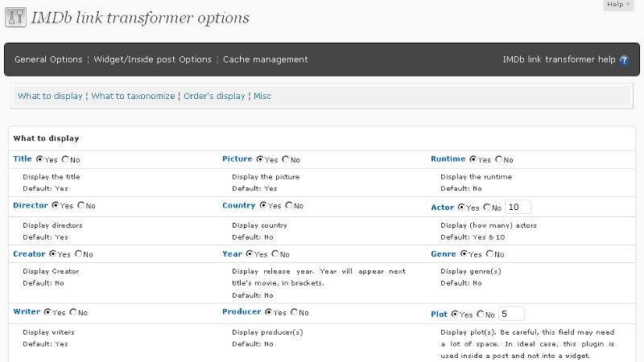Go to Cache management tab
This screenshot has width=644, height=362.
tap(266, 60)
